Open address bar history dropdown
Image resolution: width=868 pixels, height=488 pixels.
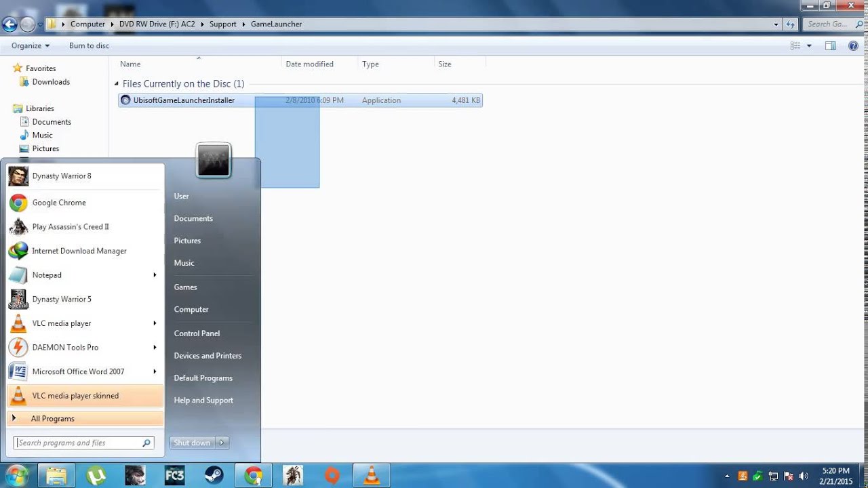(776, 24)
